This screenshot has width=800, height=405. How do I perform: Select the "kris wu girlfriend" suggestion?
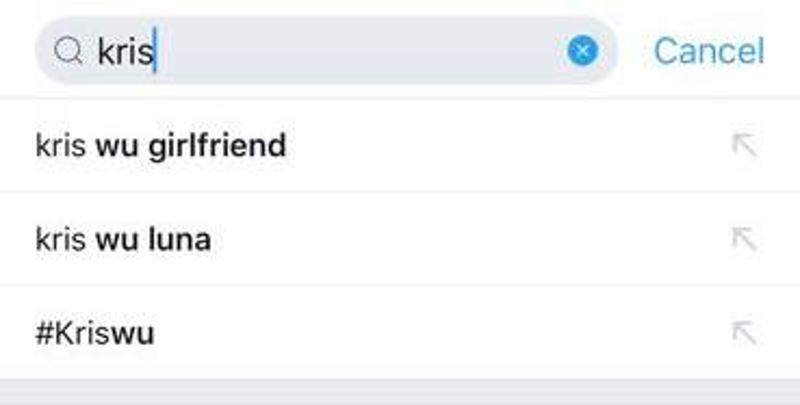click(160, 146)
